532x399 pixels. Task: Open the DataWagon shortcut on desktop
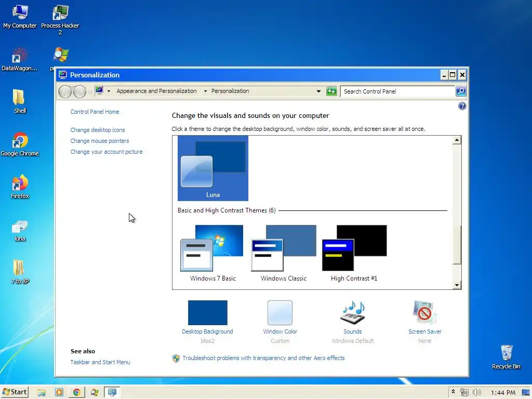19,59
